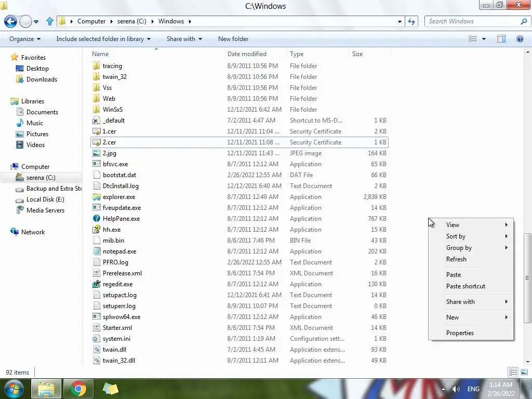The width and height of the screenshot is (532, 399).
Task: Open Downloads in Favorites
Action: pyautogui.click(x=37, y=79)
